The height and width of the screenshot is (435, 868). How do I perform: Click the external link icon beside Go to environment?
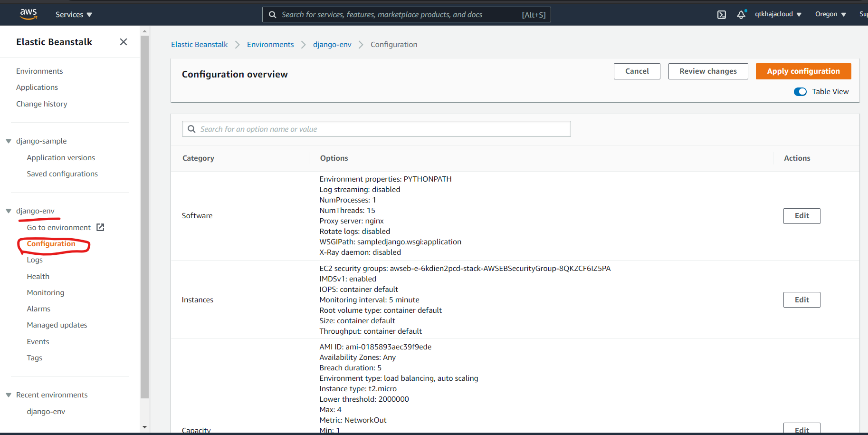(100, 227)
